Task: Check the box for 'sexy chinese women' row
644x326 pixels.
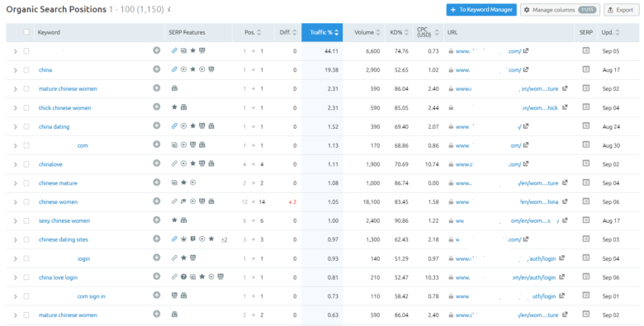Action: click(26, 221)
